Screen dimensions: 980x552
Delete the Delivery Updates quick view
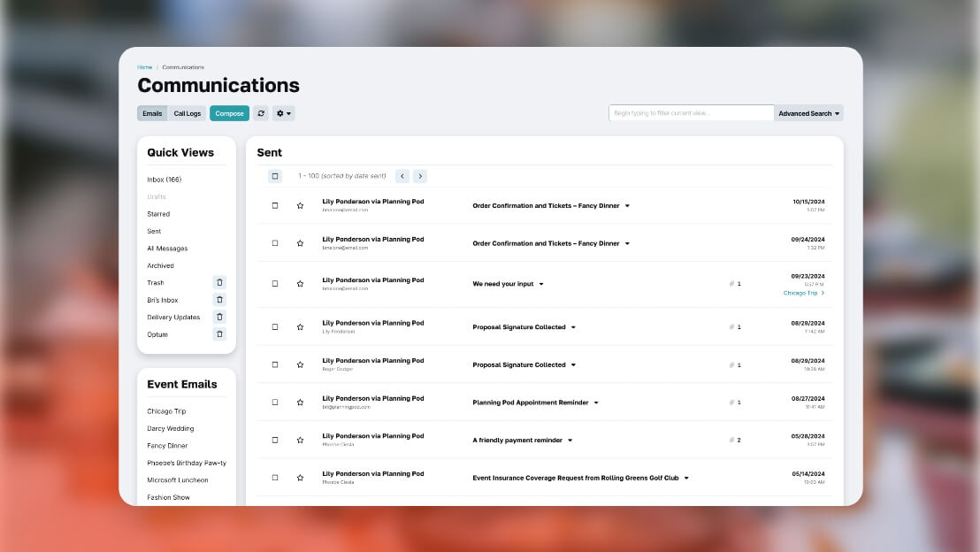pyautogui.click(x=219, y=317)
